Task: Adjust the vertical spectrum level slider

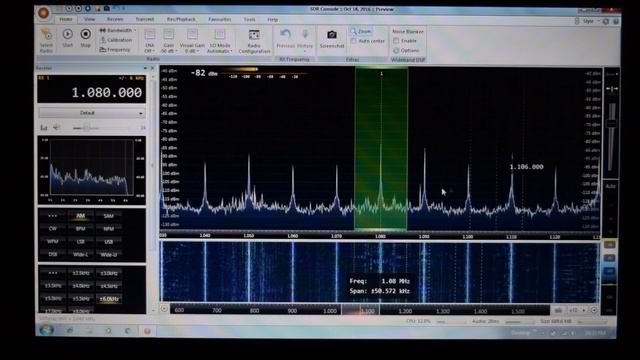Action: 611,123
